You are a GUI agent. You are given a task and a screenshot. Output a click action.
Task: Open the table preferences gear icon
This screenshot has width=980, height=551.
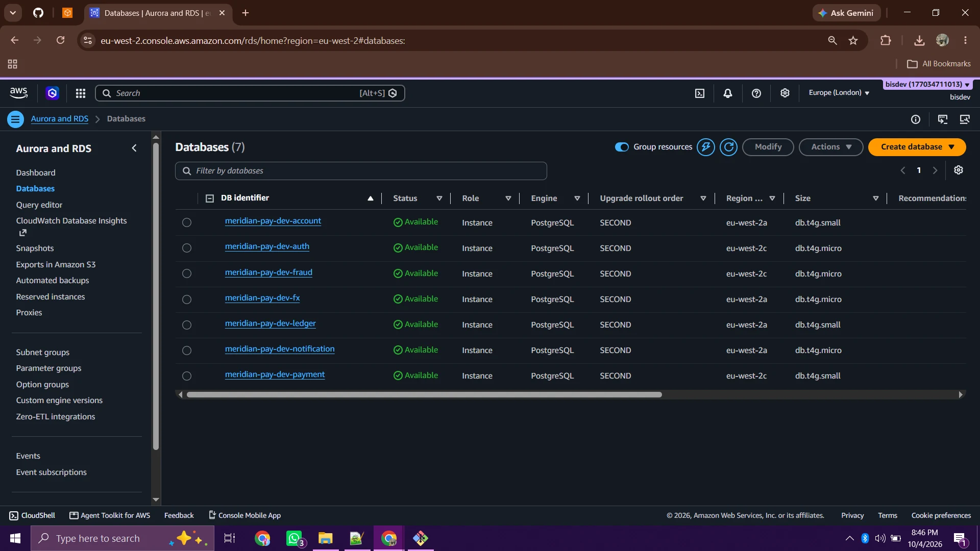(x=959, y=170)
